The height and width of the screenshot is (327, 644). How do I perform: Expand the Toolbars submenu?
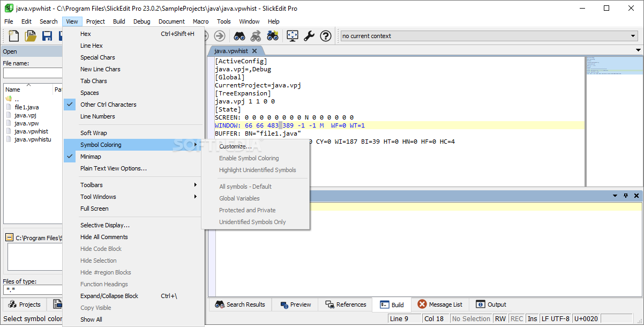(134, 185)
